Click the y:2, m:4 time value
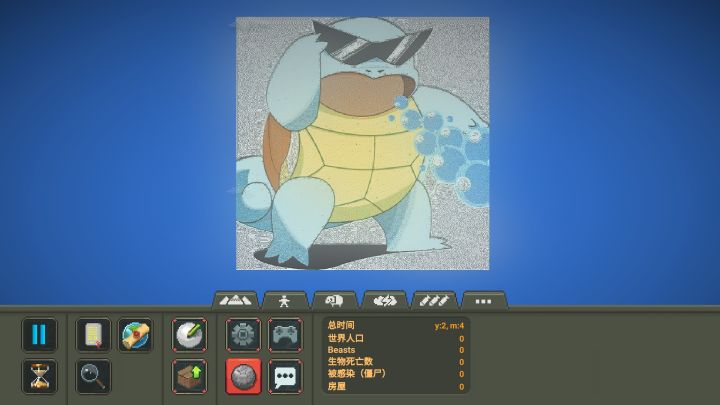 tap(449, 326)
